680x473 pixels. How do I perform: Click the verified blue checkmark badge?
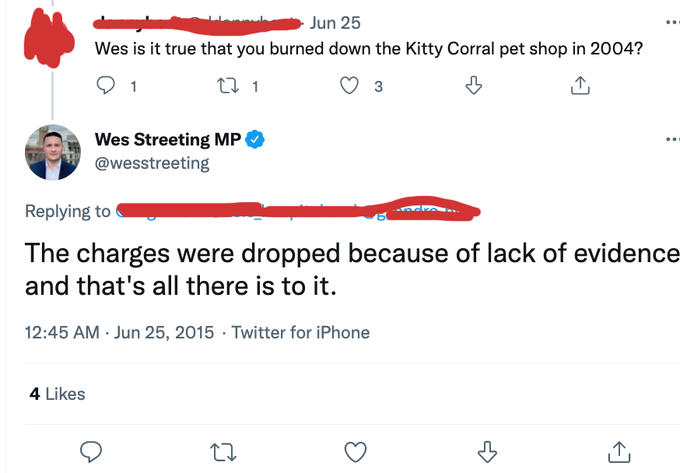(x=255, y=140)
